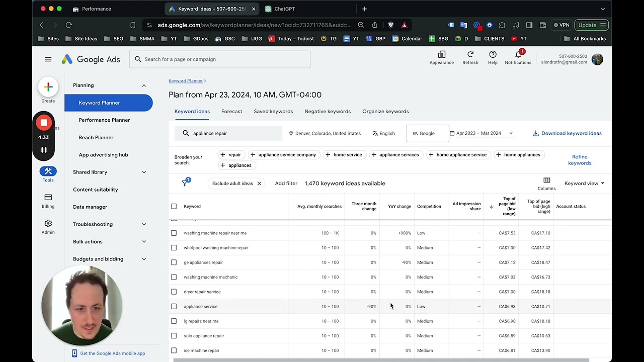Click the Refine keywords link
644x362 pixels.
pyautogui.click(x=580, y=160)
